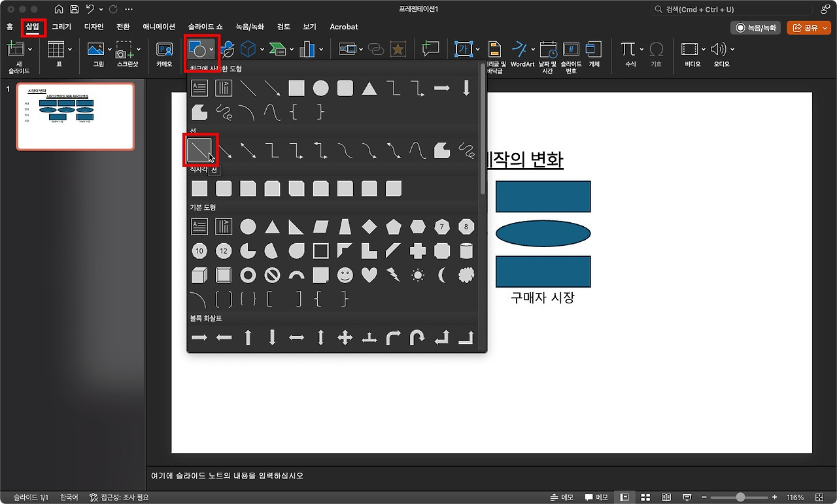Viewport: 837px width, 504px height.
Task: Click the save icon in title bar
Action: point(75,10)
